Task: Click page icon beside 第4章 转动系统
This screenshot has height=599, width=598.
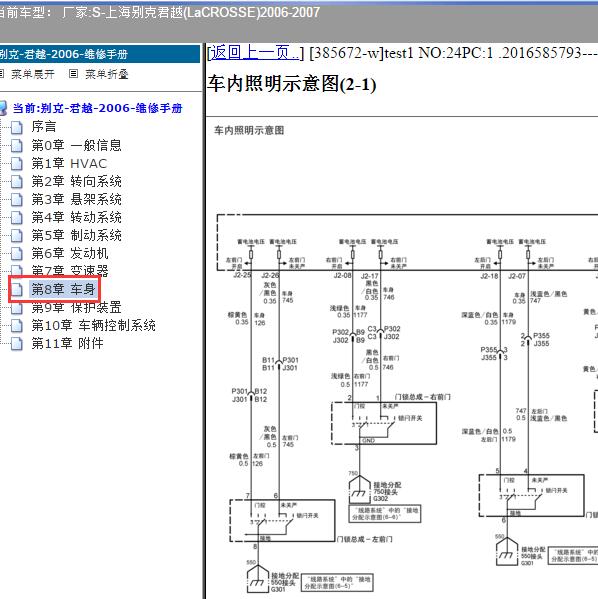Action: point(16,217)
